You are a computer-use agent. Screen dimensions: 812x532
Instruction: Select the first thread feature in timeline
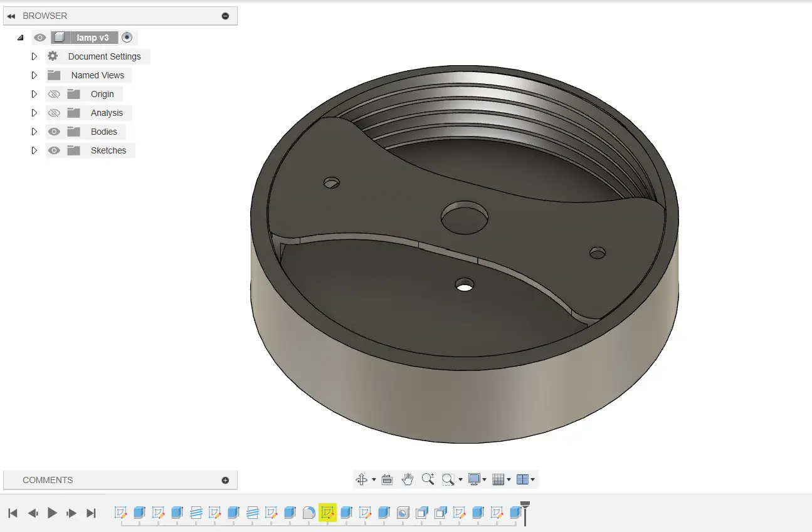196,513
